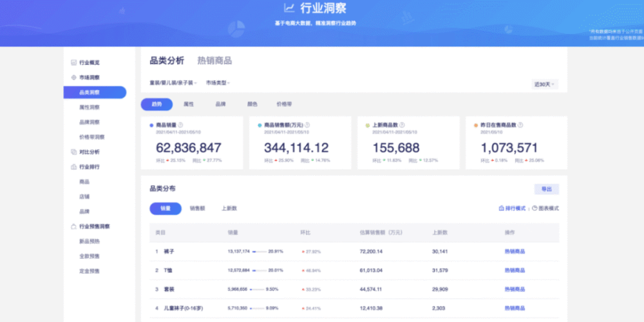Click the 类目 column header
This screenshot has height=322, width=644.
pos(160,233)
